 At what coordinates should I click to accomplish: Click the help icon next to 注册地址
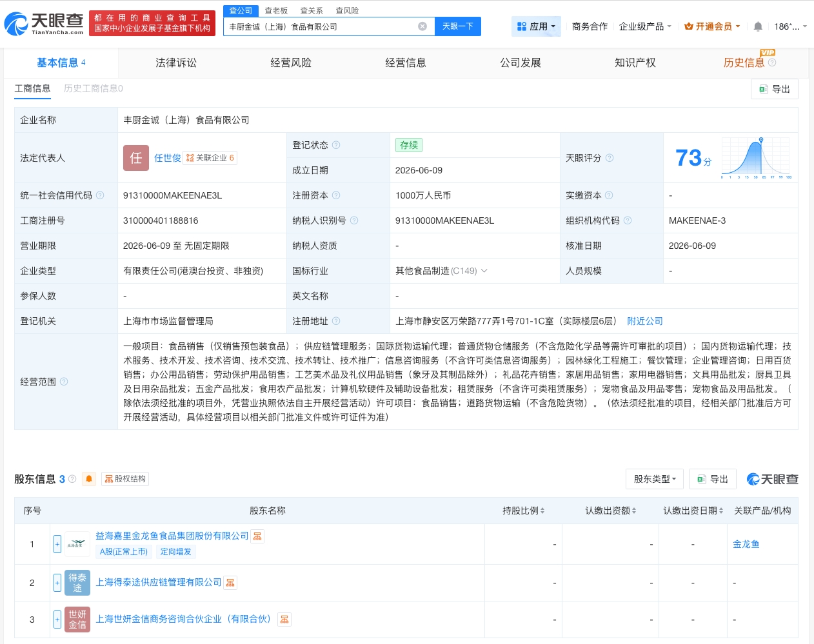336,321
